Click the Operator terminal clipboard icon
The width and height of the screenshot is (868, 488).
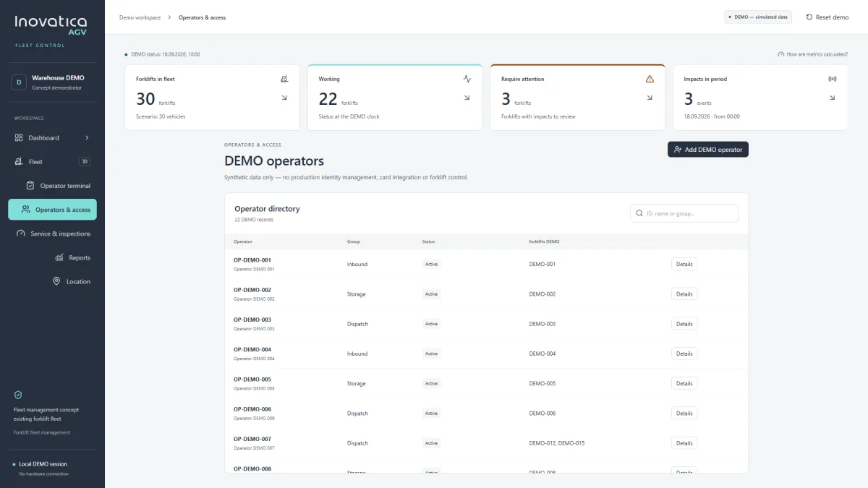point(30,186)
